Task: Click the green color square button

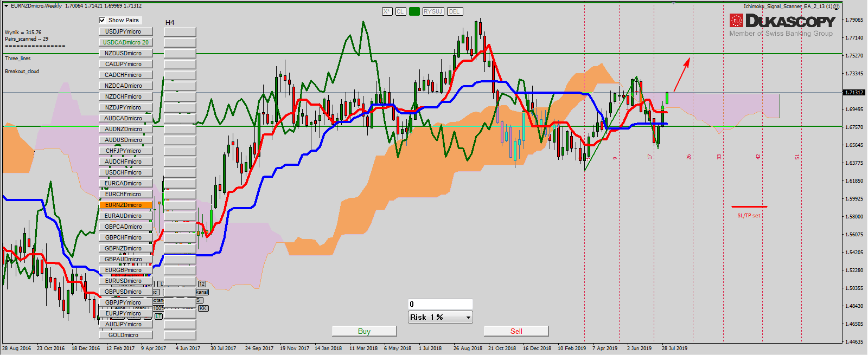Action: (414, 11)
